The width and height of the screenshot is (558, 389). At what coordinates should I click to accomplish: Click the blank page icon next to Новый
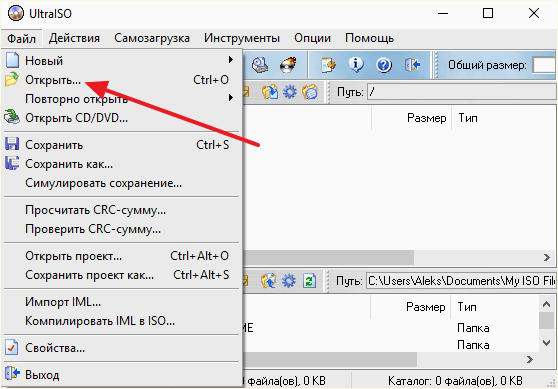[x=12, y=60]
